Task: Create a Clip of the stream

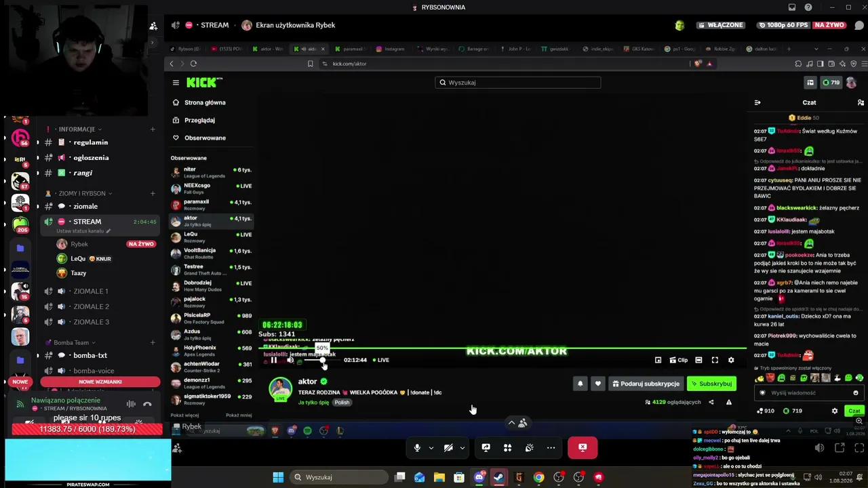Action: point(679,360)
